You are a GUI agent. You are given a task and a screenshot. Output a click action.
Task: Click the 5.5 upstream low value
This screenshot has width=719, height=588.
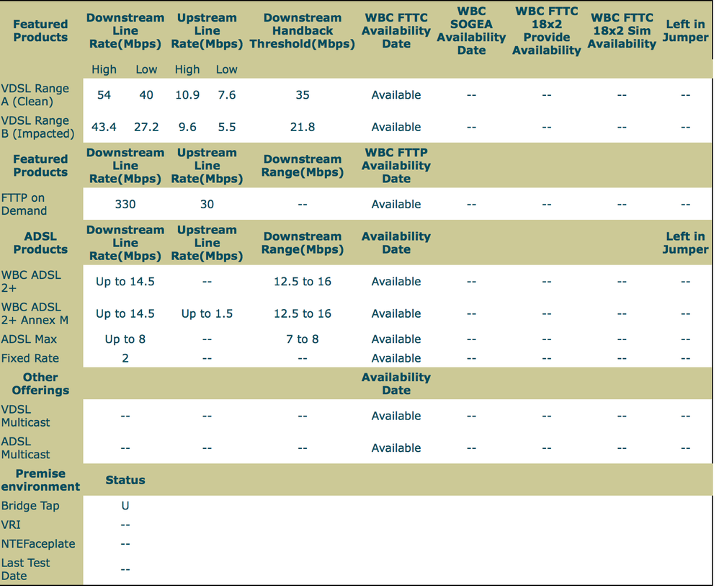(x=227, y=127)
